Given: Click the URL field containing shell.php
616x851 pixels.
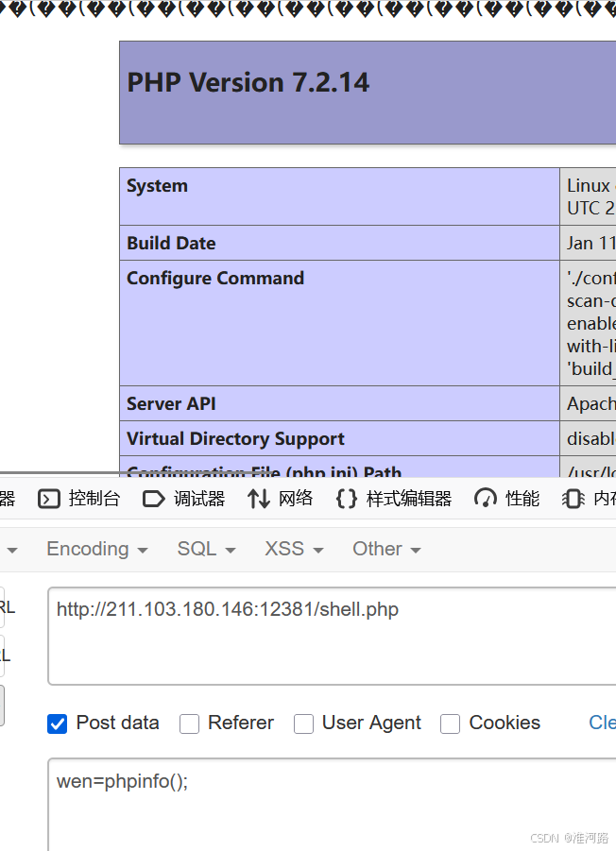Looking at the screenshot, I should click(x=332, y=636).
